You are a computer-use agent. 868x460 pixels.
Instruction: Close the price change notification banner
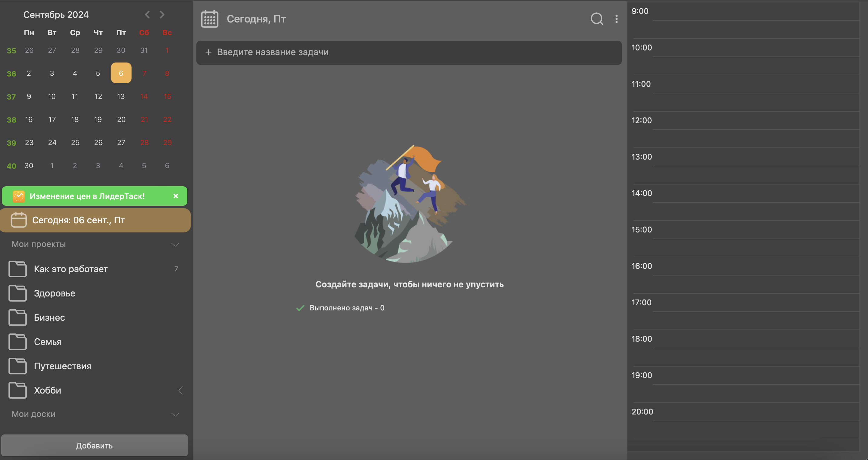tap(175, 196)
